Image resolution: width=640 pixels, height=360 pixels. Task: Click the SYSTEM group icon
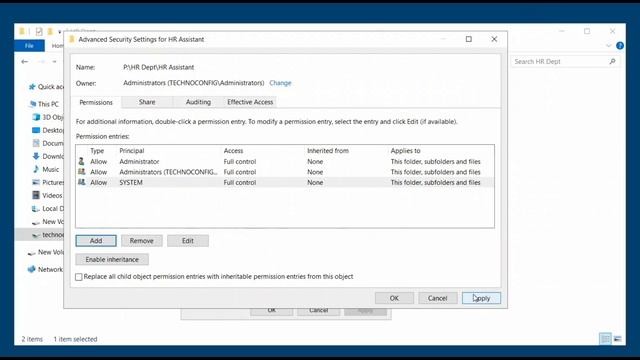point(82,182)
